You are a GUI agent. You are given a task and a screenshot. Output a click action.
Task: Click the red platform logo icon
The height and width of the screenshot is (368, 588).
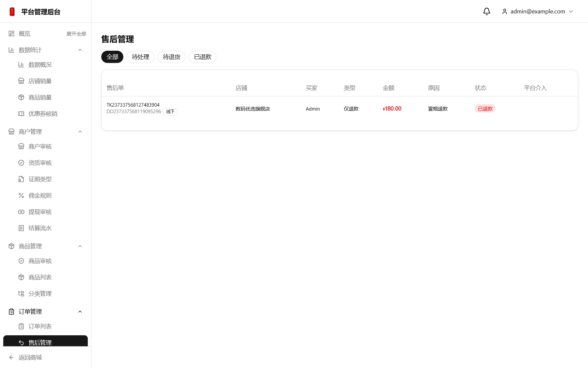(12, 12)
